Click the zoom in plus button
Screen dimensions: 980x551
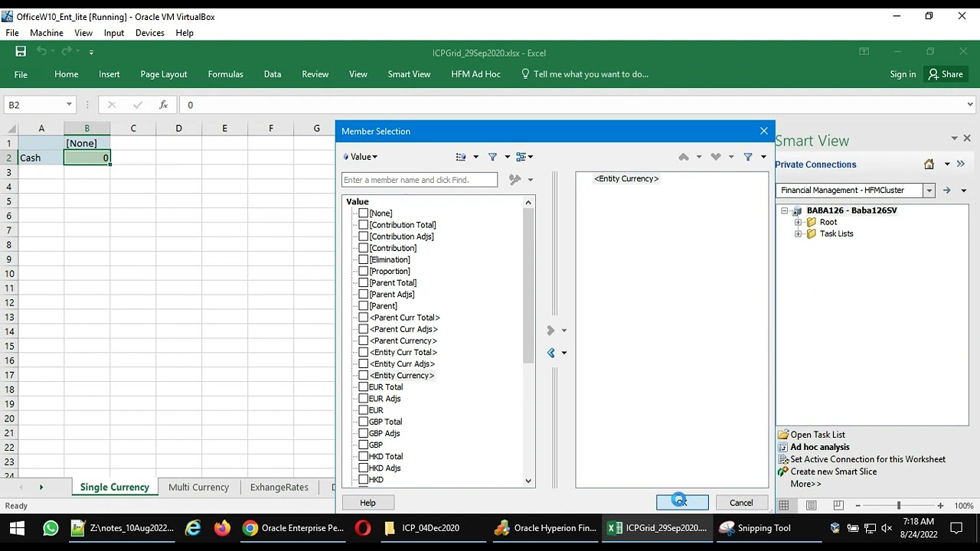(x=940, y=506)
